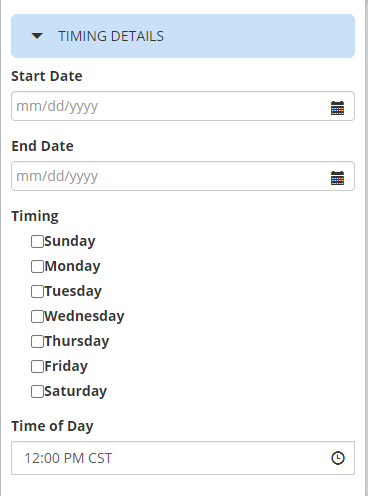The width and height of the screenshot is (368, 496).
Task: Toggle the Friday checkbox
Action: [37, 367]
